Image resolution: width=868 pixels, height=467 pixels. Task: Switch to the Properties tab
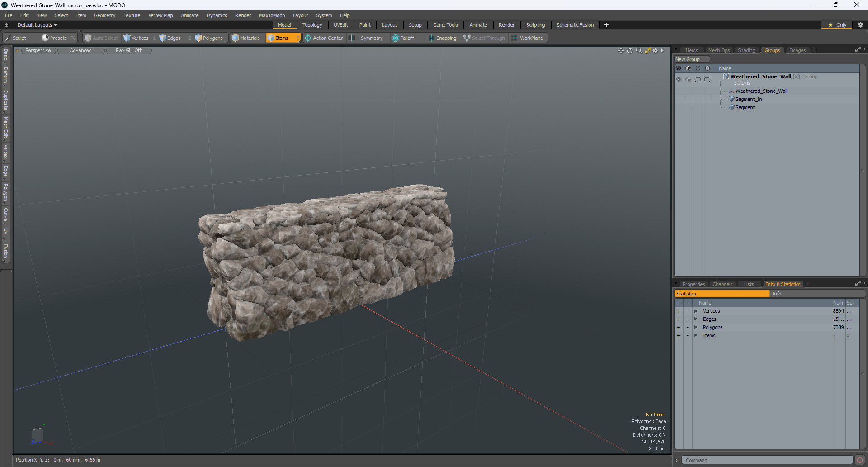(x=693, y=284)
